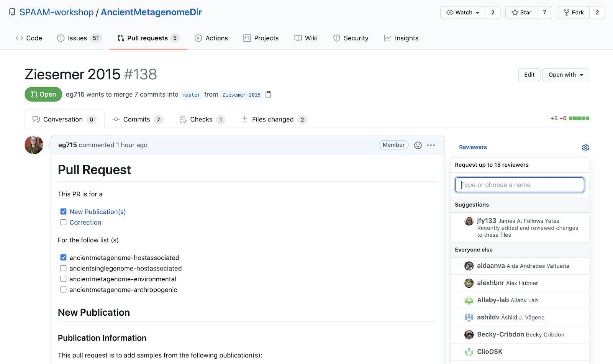Open the Commits tab
This screenshot has width=613, height=364.
[x=138, y=119]
